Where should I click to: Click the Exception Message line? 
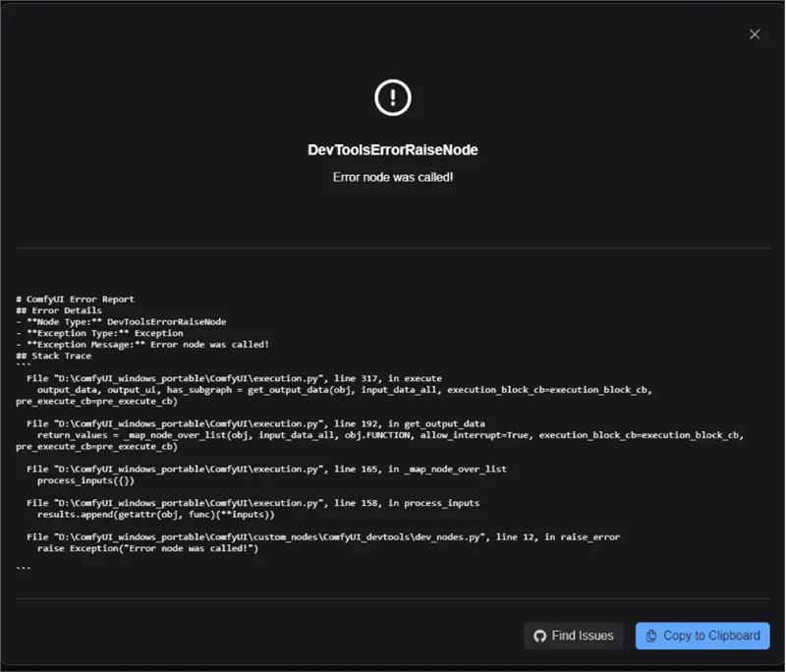point(142,344)
